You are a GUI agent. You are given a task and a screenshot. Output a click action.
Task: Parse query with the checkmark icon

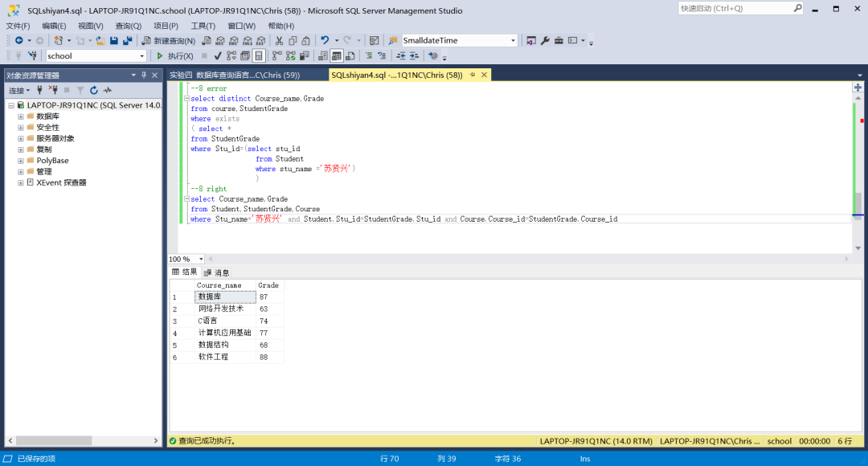point(218,56)
